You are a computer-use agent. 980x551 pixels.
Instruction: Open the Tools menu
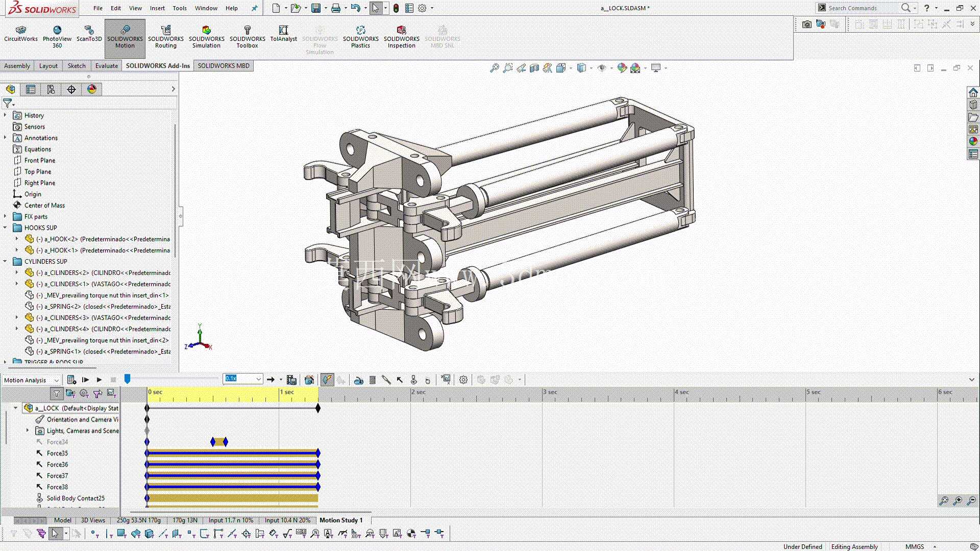tap(180, 8)
